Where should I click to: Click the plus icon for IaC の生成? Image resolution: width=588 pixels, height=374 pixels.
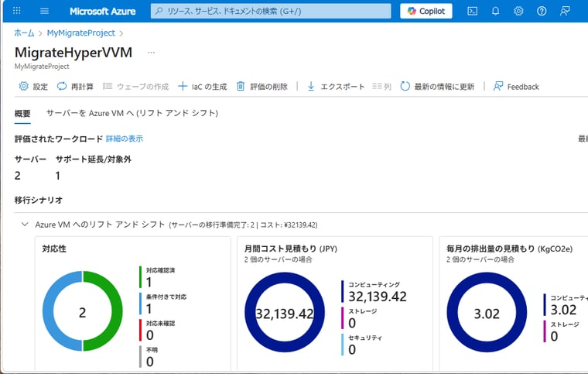coord(183,86)
